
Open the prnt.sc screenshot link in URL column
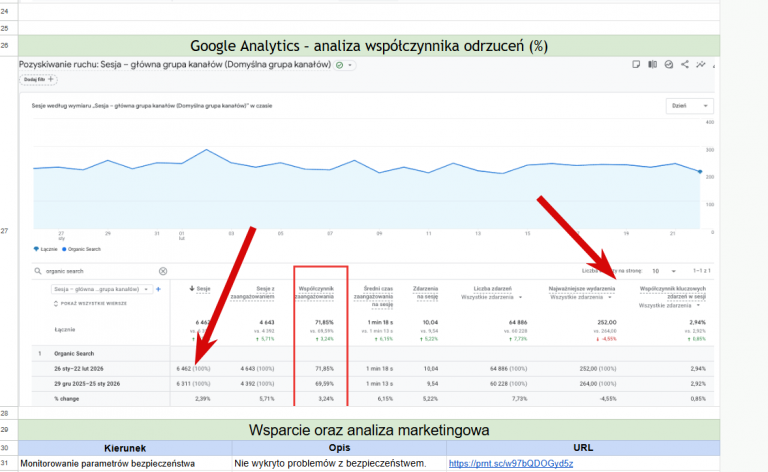pos(511,463)
